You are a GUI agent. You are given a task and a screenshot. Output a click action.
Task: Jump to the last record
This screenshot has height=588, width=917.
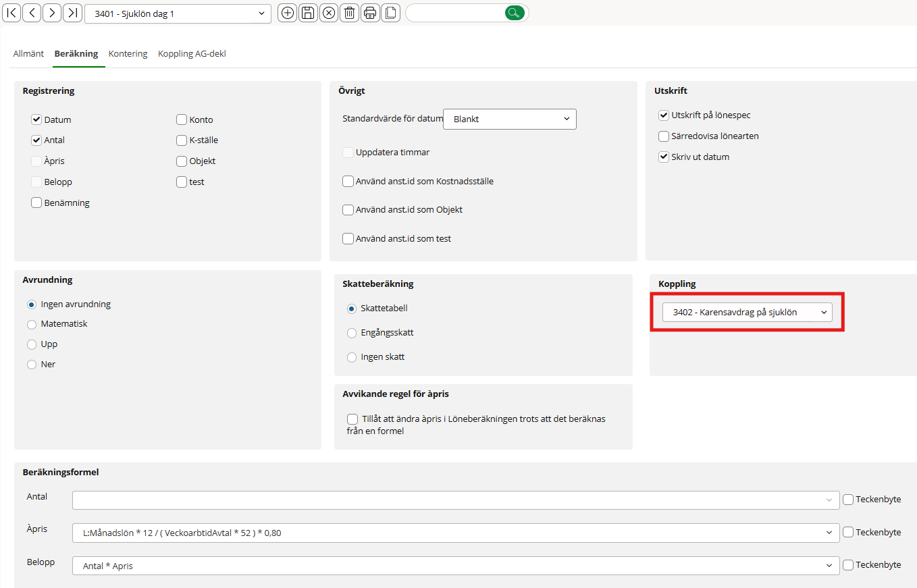72,13
